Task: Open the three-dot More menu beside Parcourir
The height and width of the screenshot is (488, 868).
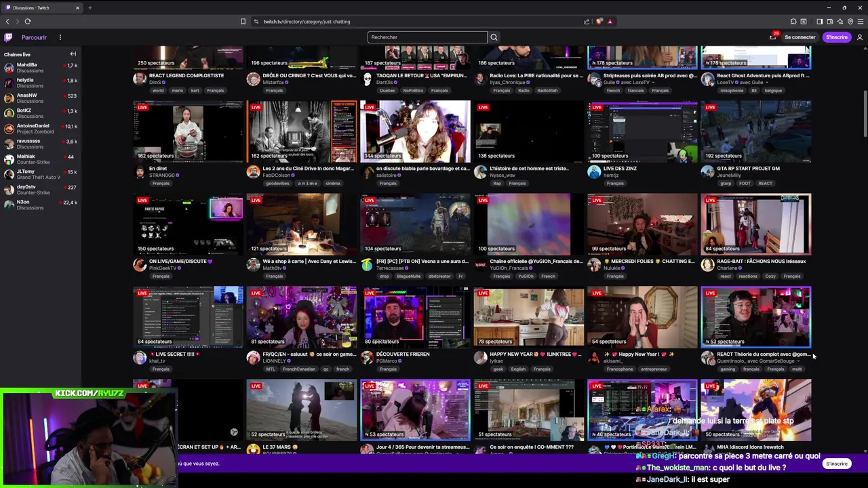Action: tap(60, 37)
